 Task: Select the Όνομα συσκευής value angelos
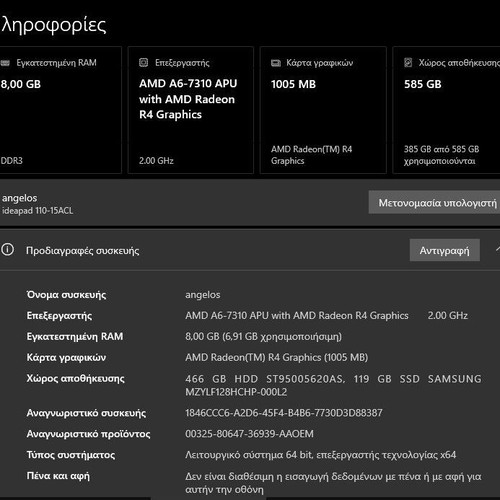(x=203, y=295)
